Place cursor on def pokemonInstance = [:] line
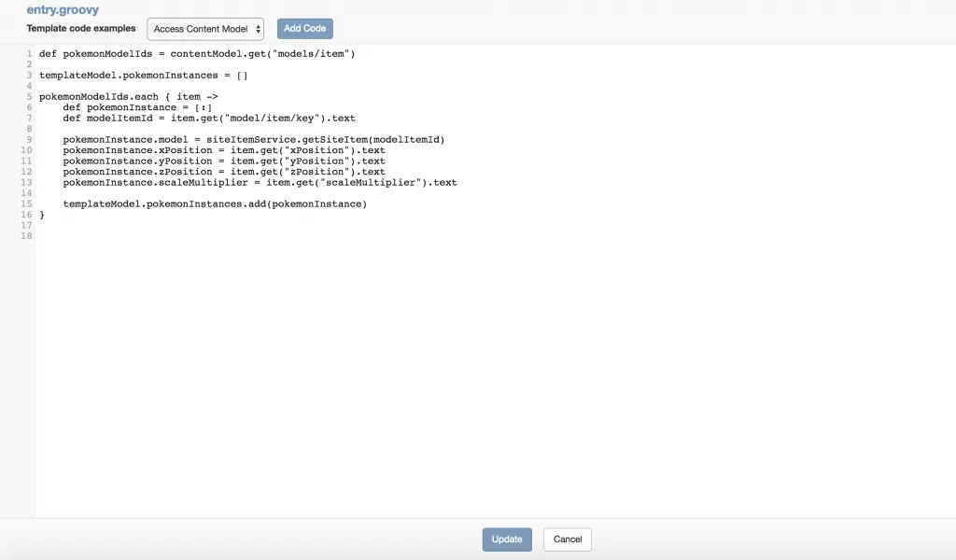The image size is (956, 560). click(x=136, y=107)
